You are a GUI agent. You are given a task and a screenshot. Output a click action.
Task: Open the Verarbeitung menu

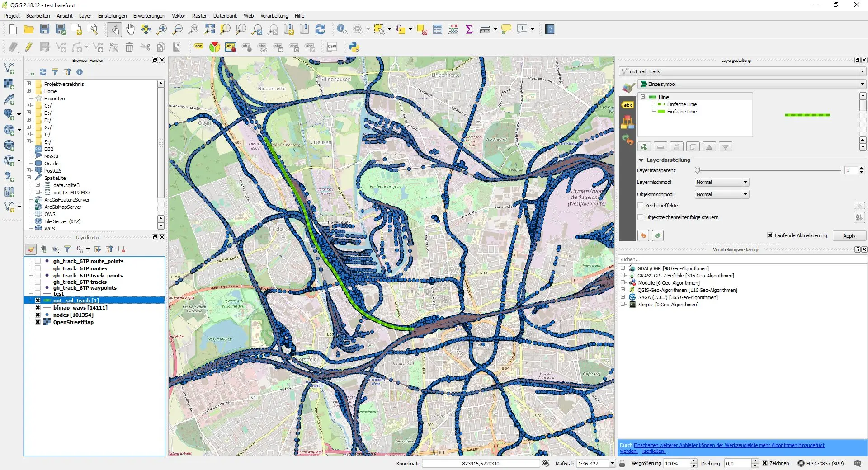(x=274, y=16)
